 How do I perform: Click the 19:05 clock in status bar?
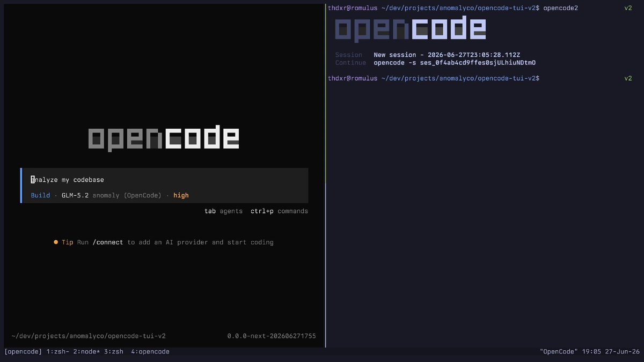tap(591, 352)
